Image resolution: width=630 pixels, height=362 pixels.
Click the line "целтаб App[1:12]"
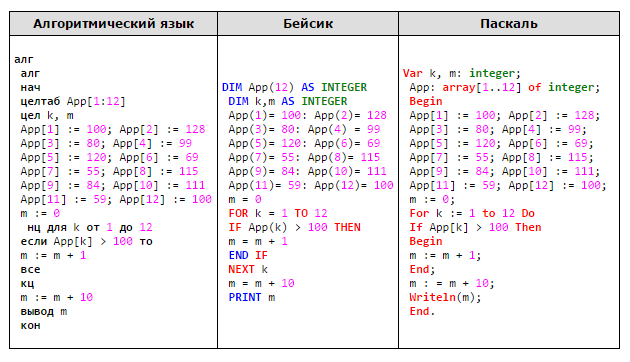tap(73, 101)
